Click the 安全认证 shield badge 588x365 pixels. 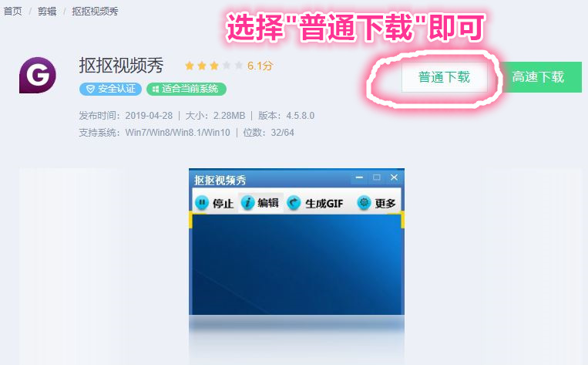(x=110, y=89)
